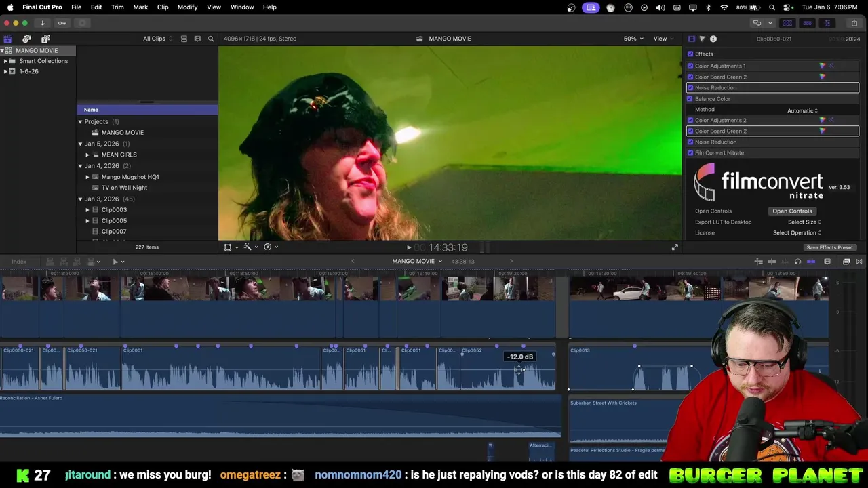Image resolution: width=868 pixels, height=488 pixels.
Task: Open the Photos and Audio sidebar
Action: click(26, 39)
